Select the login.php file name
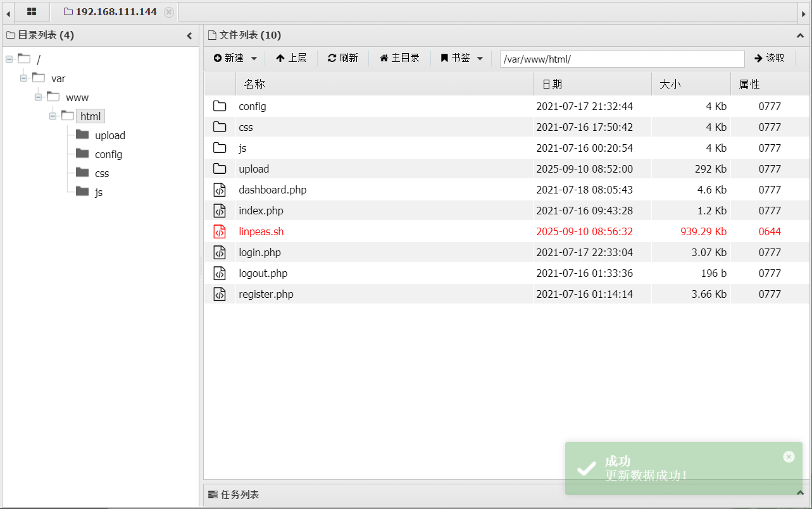This screenshot has width=812, height=509. (x=259, y=252)
